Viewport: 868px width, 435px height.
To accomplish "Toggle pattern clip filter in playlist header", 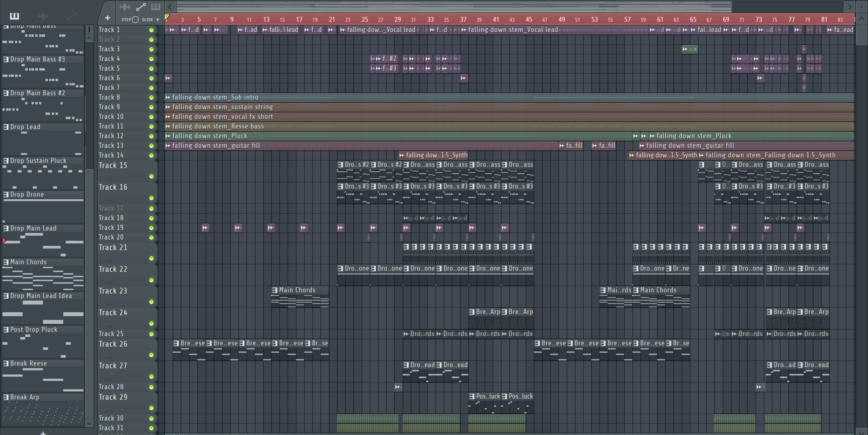I will click(156, 7).
